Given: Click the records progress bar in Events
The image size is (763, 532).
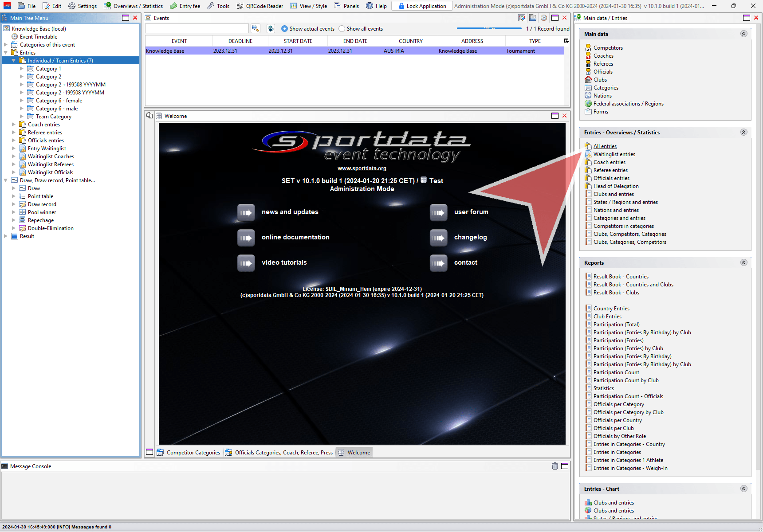Looking at the screenshot, I should pyautogui.click(x=489, y=28).
